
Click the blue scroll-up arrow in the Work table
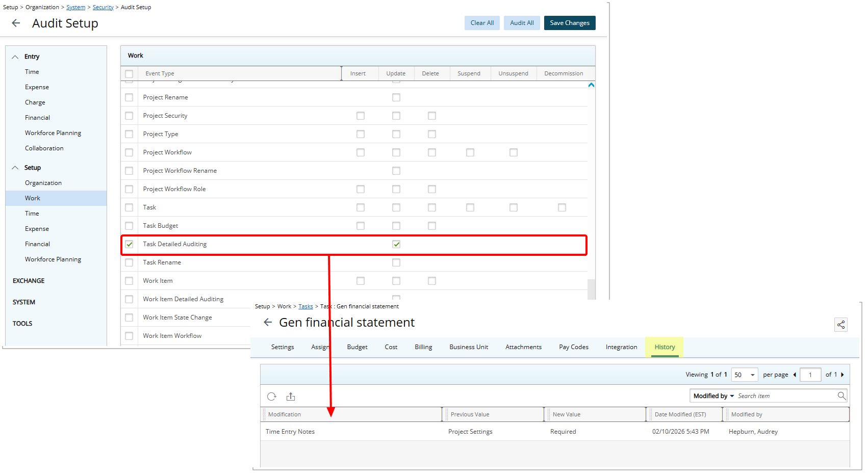tap(591, 85)
